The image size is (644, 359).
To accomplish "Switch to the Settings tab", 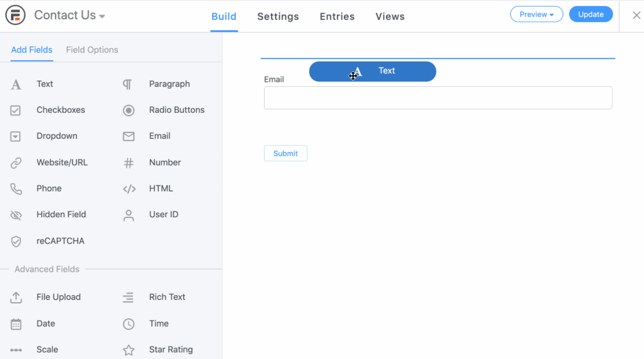I will tap(278, 16).
